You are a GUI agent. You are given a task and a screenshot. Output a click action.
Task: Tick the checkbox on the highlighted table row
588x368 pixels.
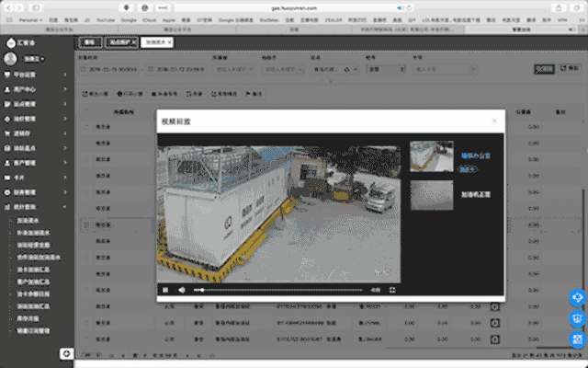point(85,224)
